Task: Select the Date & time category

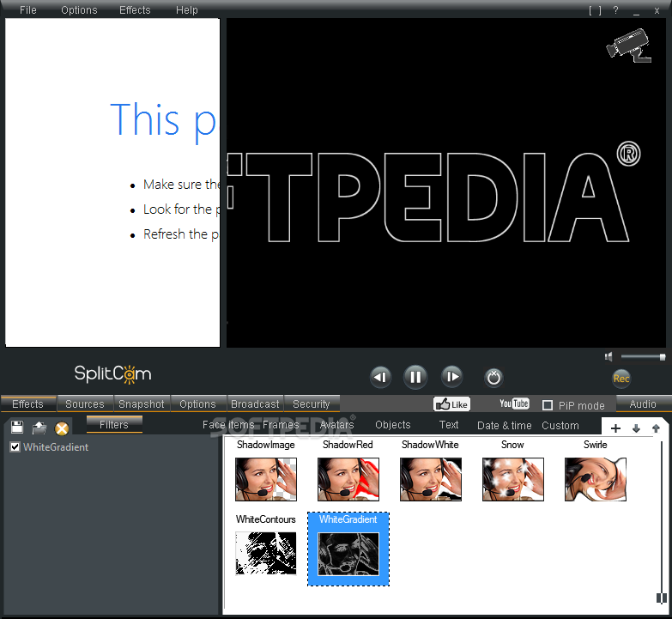Action: (x=505, y=426)
